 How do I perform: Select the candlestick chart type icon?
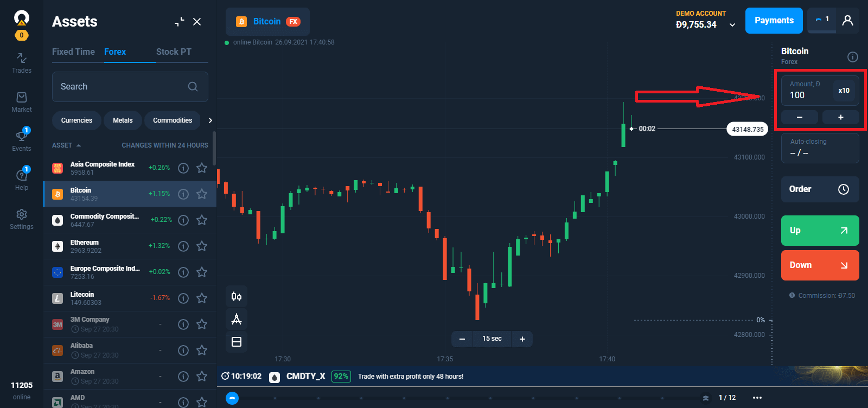point(237,296)
